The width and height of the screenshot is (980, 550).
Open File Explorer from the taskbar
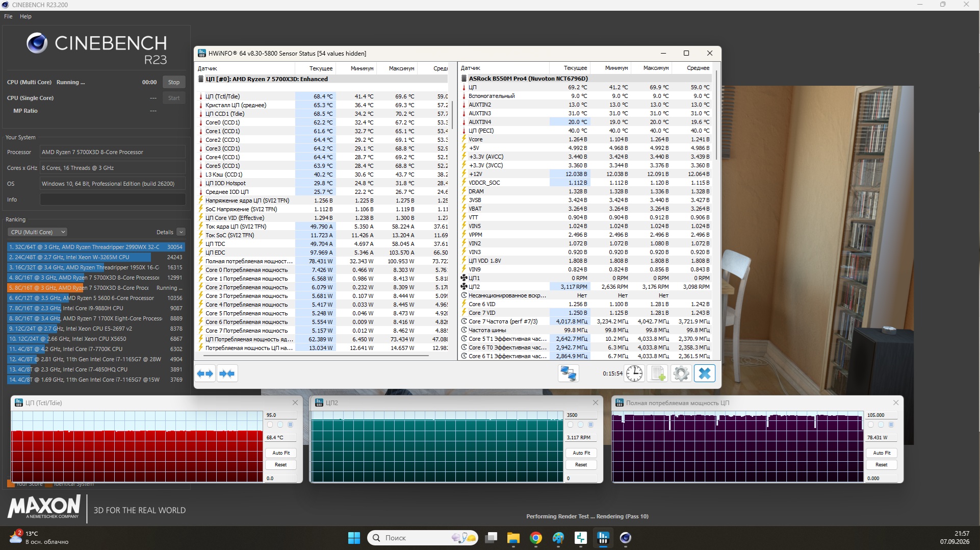[x=513, y=538]
